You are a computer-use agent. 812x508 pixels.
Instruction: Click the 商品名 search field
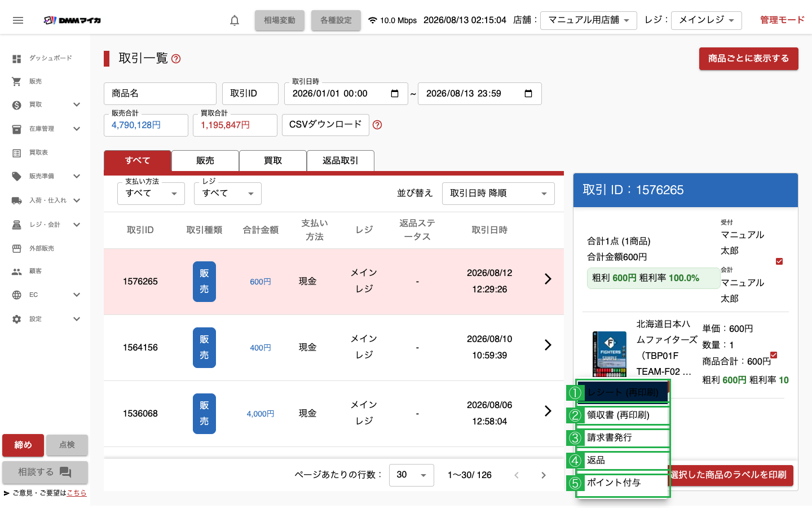pos(160,94)
